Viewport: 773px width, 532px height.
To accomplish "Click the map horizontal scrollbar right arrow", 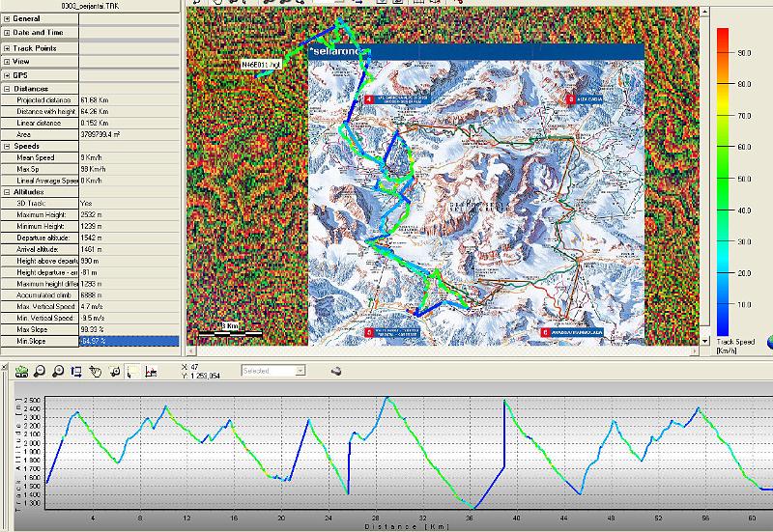I will pyautogui.click(x=695, y=350).
